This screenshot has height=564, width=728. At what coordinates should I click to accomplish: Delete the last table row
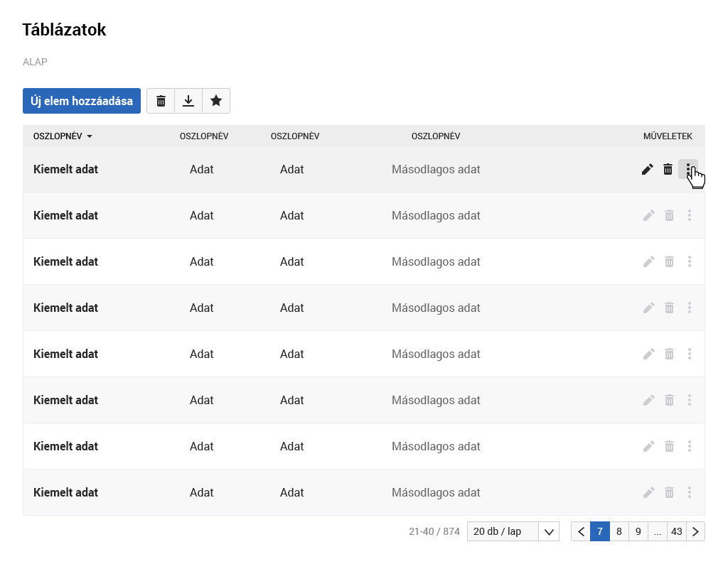(669, 492)
